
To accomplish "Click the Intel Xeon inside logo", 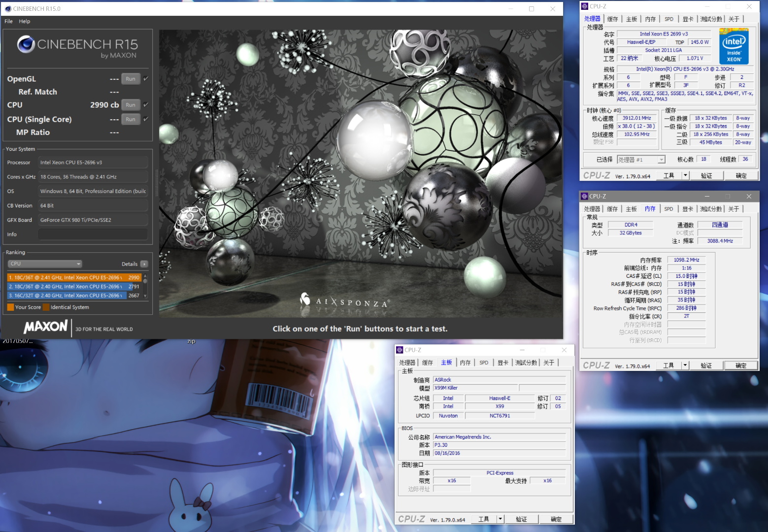I will (734, 46).
